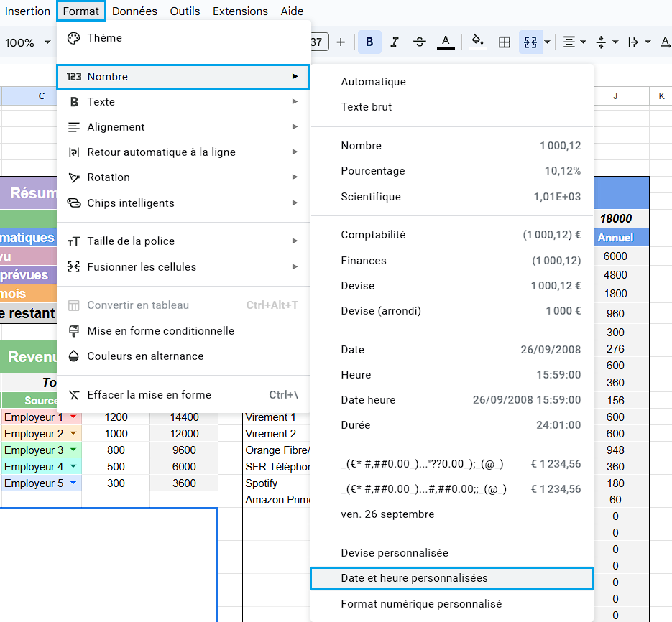Increase font size with plus button

coord(341,42)
